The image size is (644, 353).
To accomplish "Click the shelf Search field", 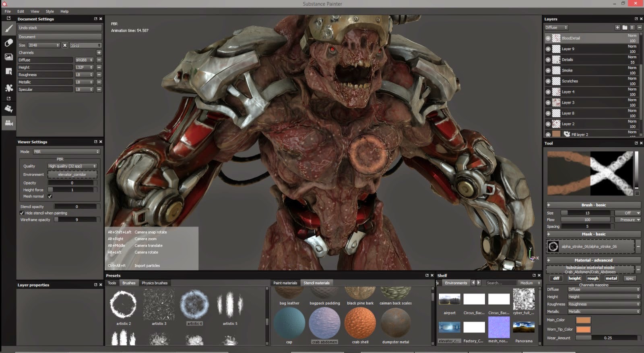I will point(500,283).
